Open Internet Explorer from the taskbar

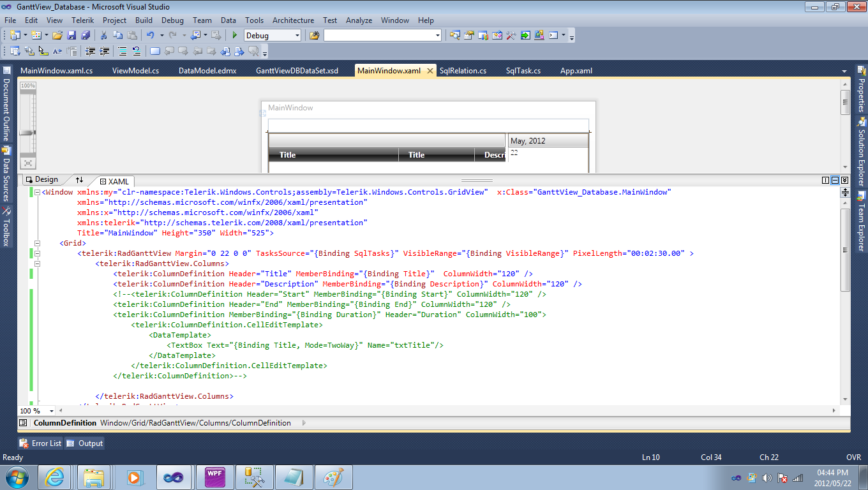click(54, 477)
